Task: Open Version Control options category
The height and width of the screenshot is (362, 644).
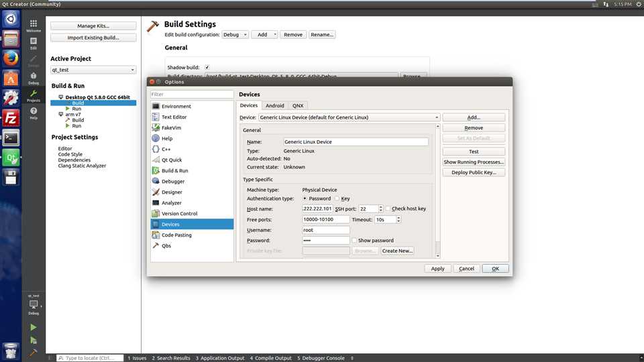Action: (x=192, y=213)
